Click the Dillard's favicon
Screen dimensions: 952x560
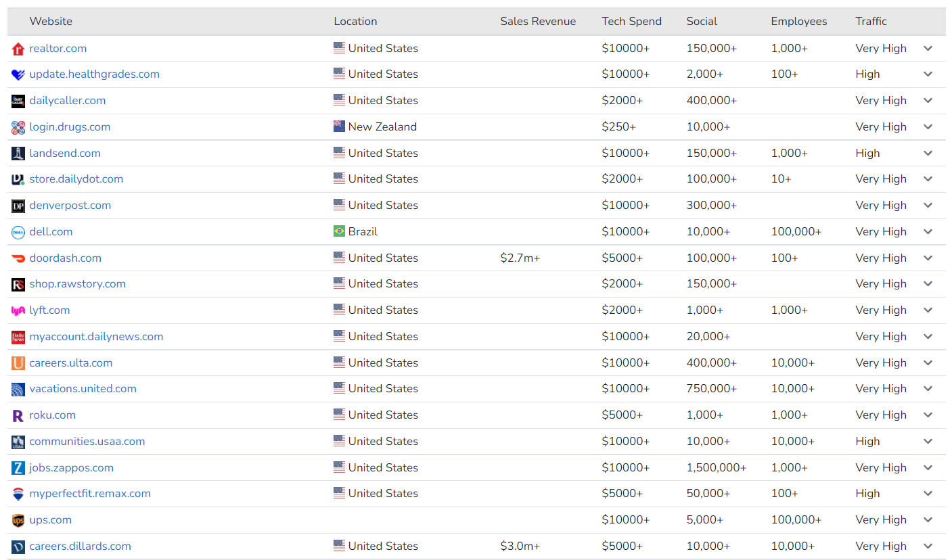[x=18, y=546]
